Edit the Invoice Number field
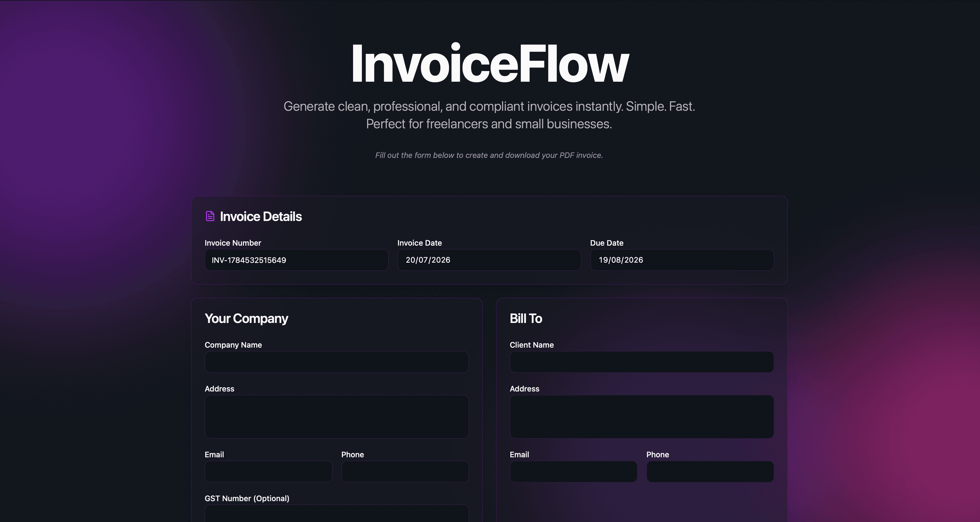 point(296,260)
